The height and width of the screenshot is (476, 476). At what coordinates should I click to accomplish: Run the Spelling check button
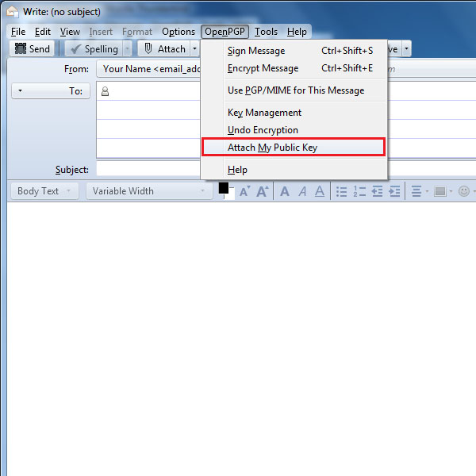click(94, 49)
